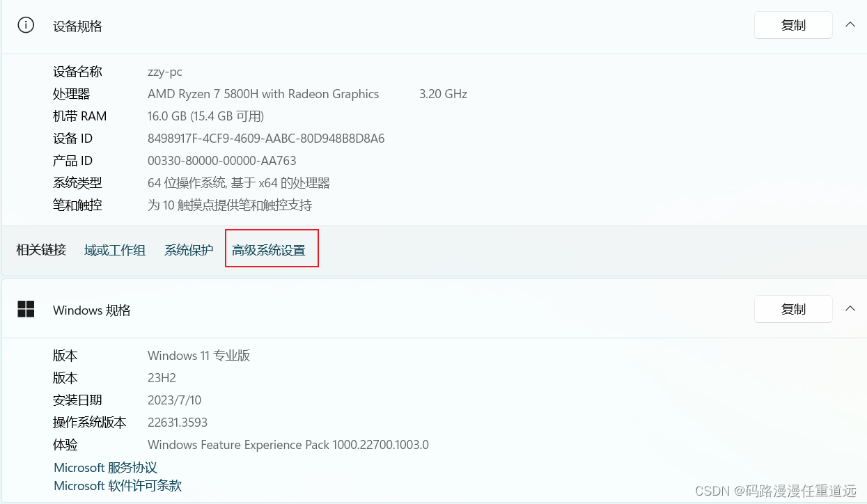
Task: Select the 设备 ID value text
Action: pyautogui.click(x=267, y=138)
